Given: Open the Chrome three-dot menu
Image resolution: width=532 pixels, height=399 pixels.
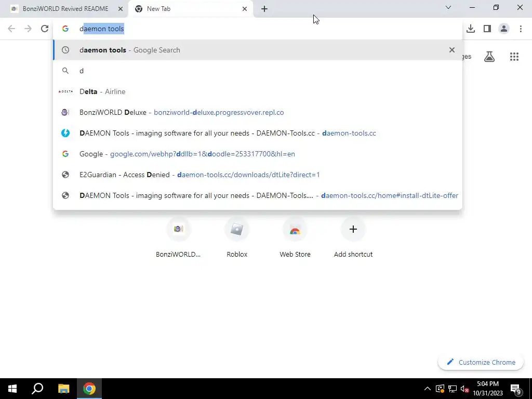Looking at the screenshot, I should 521,29.
